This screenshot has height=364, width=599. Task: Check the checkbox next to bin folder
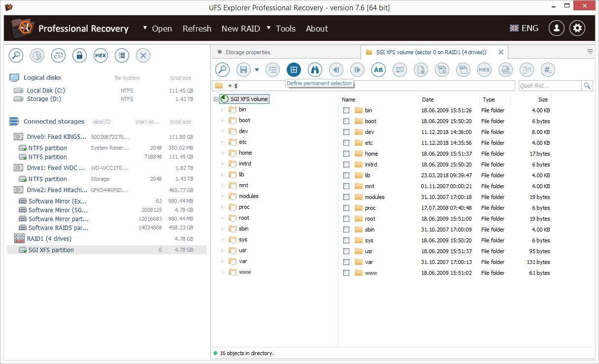pos(346,110)
